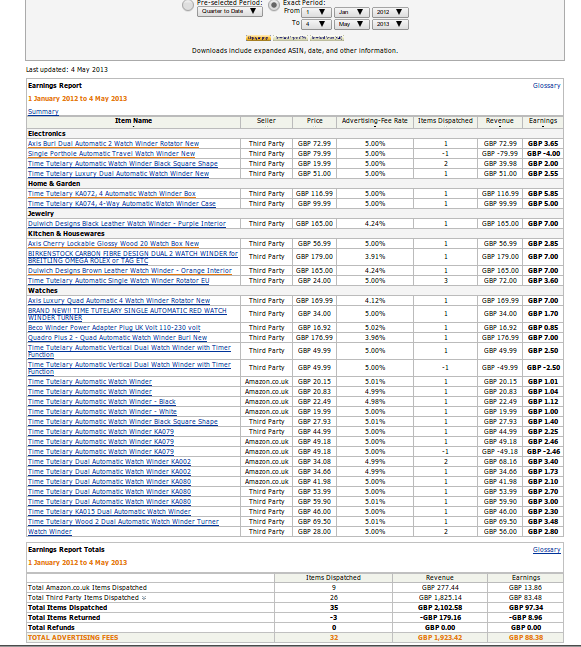Screen dimensions: 581x647
Task: Click the Total Amazon.co.uk Items Dispatched row label
Action: [87, 588]
